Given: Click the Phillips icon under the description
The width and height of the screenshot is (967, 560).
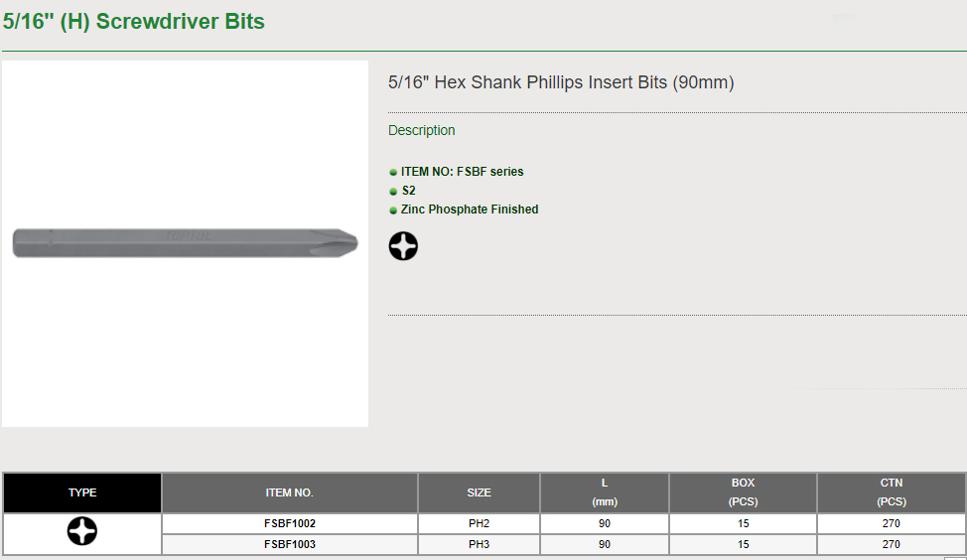Looking at the screenshot, I should (x=403, y=246).
